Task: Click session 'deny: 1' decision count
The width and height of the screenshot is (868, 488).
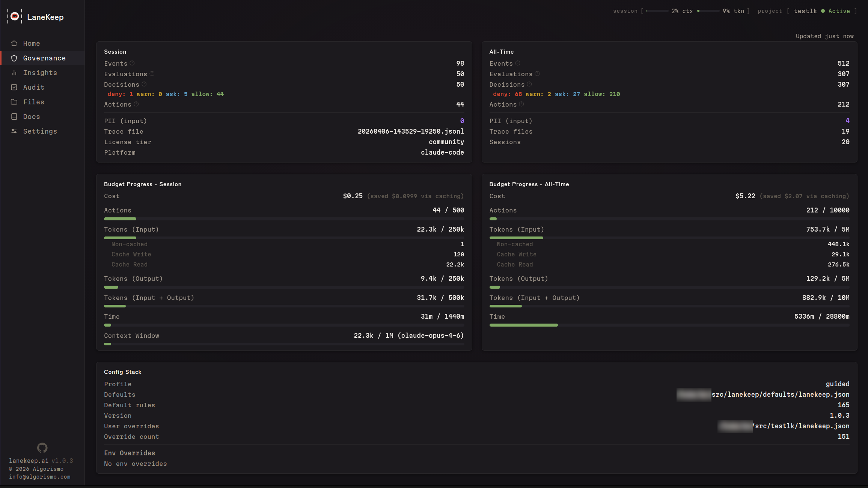Action: [120, 94]
